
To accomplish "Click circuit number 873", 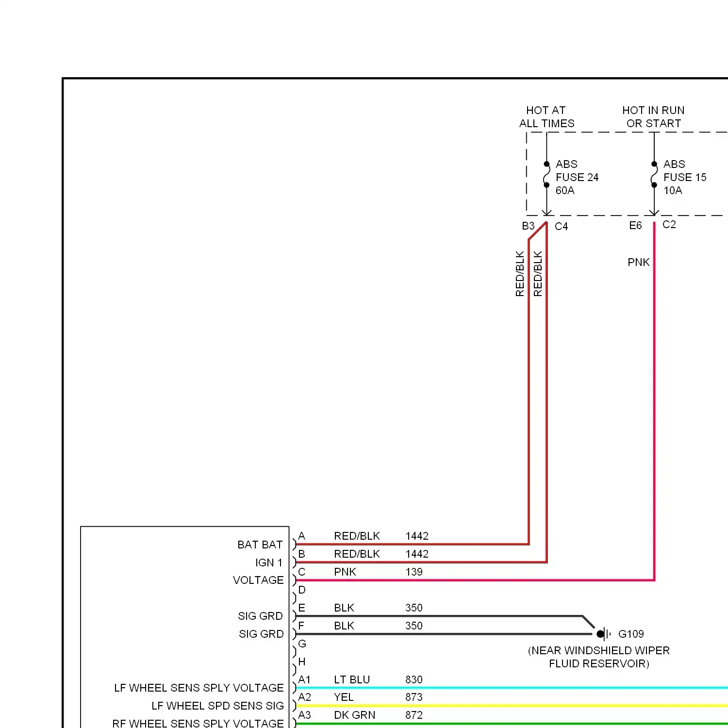I will [x=414, y=697].
